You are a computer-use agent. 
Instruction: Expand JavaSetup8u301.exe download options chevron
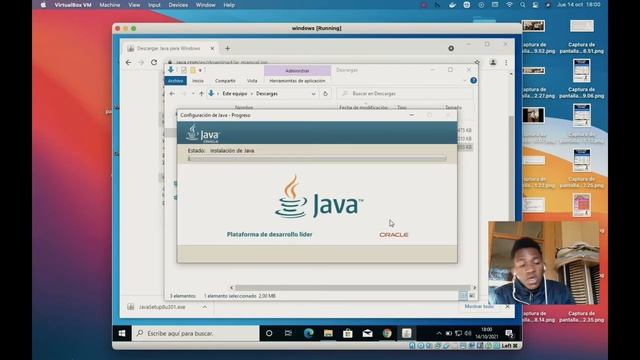coord(204,307)
